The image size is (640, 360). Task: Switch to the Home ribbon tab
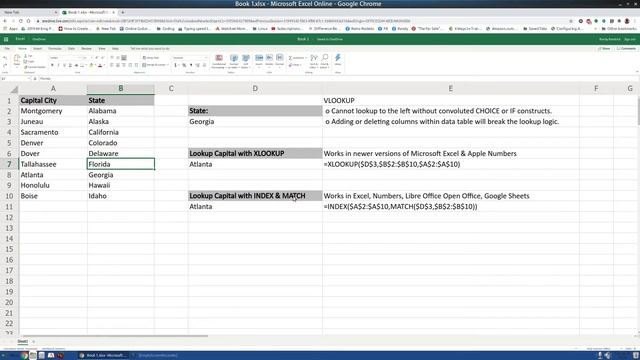tap(22, 49)
